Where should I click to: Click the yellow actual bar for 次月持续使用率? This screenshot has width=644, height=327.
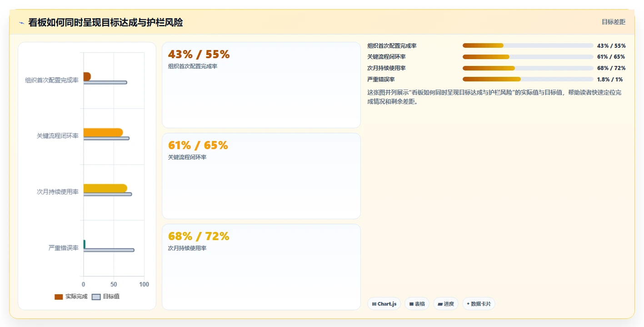click(x=105, y=188)
